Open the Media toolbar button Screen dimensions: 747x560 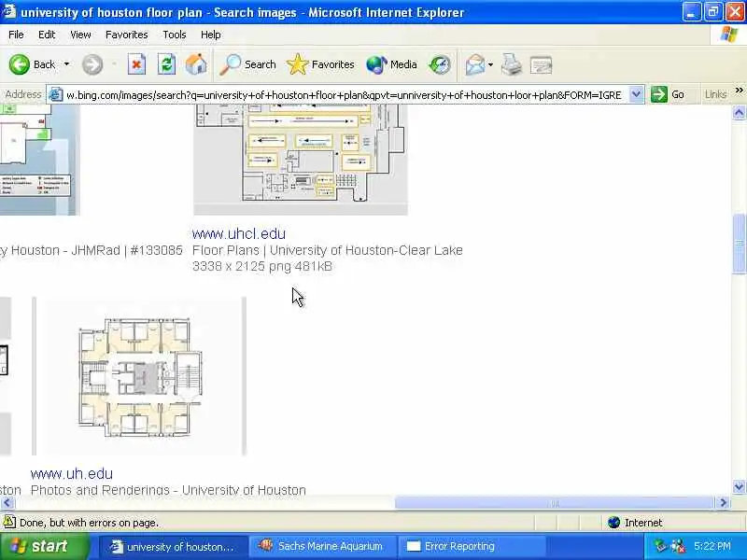(391, 64)
